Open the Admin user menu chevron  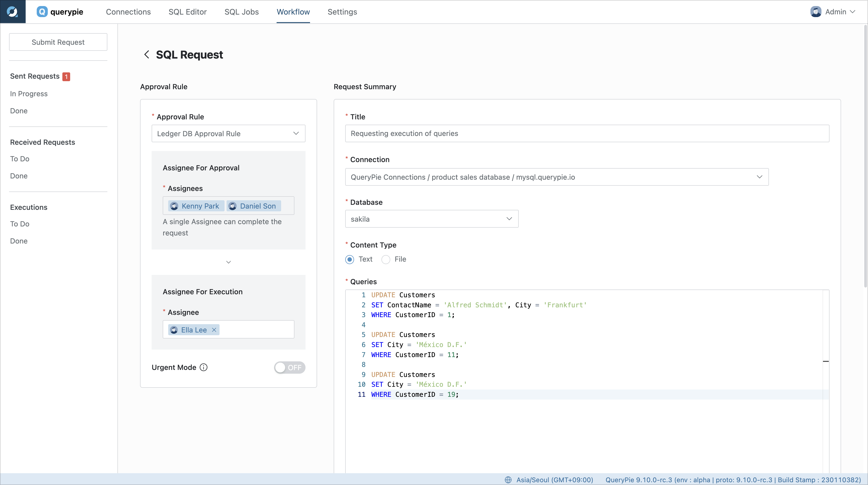coord(852,12)
